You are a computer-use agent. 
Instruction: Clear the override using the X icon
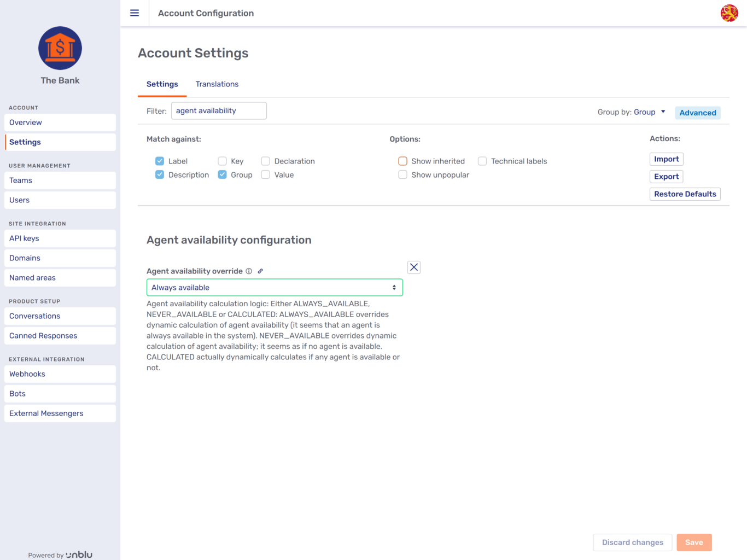click(414, 267)
